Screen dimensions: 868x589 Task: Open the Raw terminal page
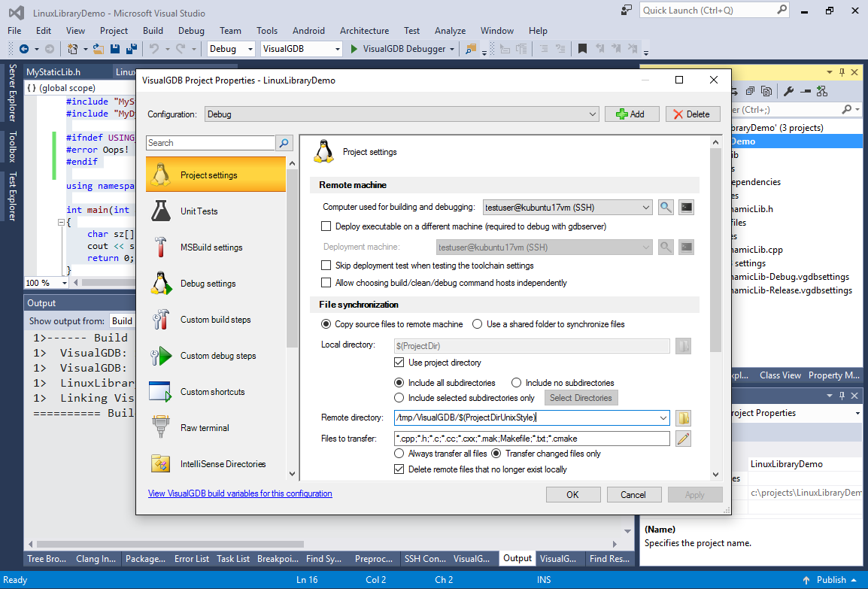pyautogui.click(x=204, y=428)
